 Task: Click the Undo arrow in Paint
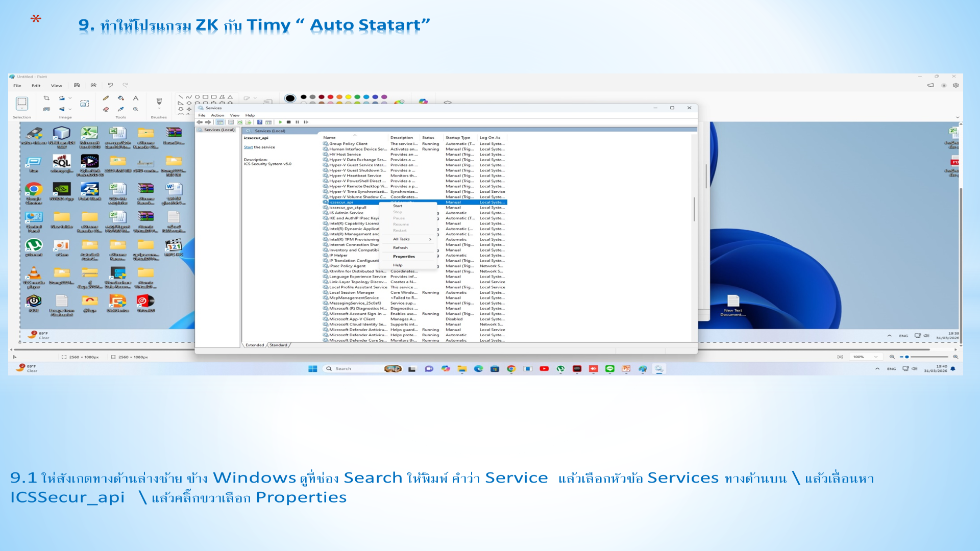pyautogui.click(x=110, y=86)
